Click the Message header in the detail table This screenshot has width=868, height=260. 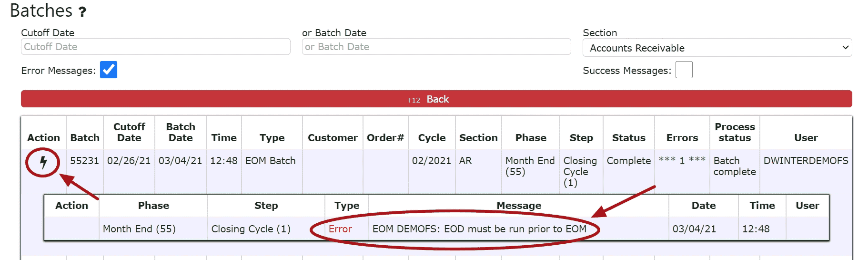click(519, 206)
